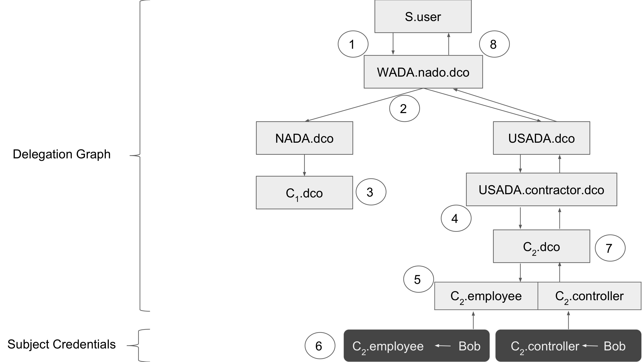Viewport: 644px width, 362px height.
Task: Click the C2.dco node
Action: click(541, 247)
